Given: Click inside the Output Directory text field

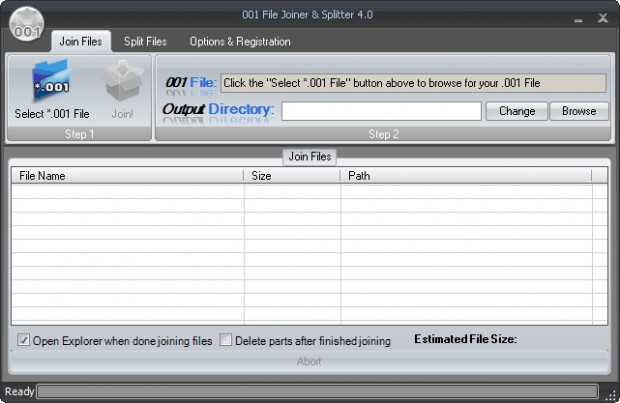Looking at the screenshot, I should click(x=381, y=111).
